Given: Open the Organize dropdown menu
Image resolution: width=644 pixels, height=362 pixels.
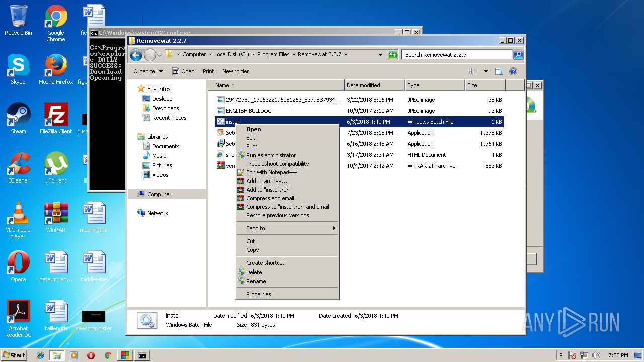Looking at the screenshot, I should [x=148, y=71].
